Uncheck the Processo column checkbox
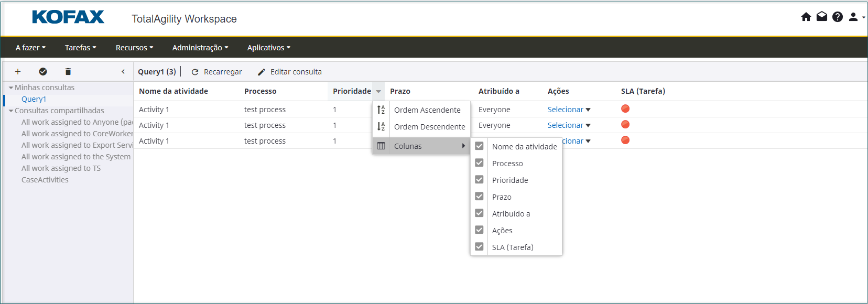The height and width of the screenshot is (304, 868). pyautogui.click(x=479, y=163)
